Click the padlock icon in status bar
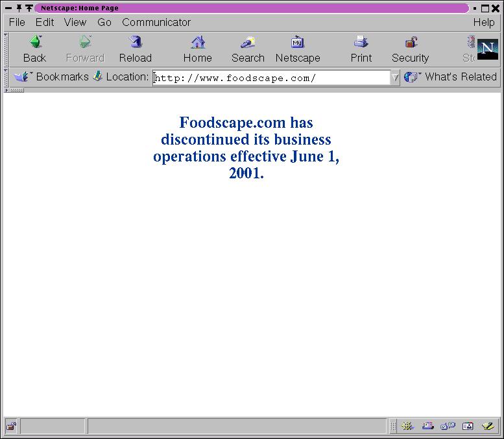Screen dimensions: 504x439 pos(11,427)
